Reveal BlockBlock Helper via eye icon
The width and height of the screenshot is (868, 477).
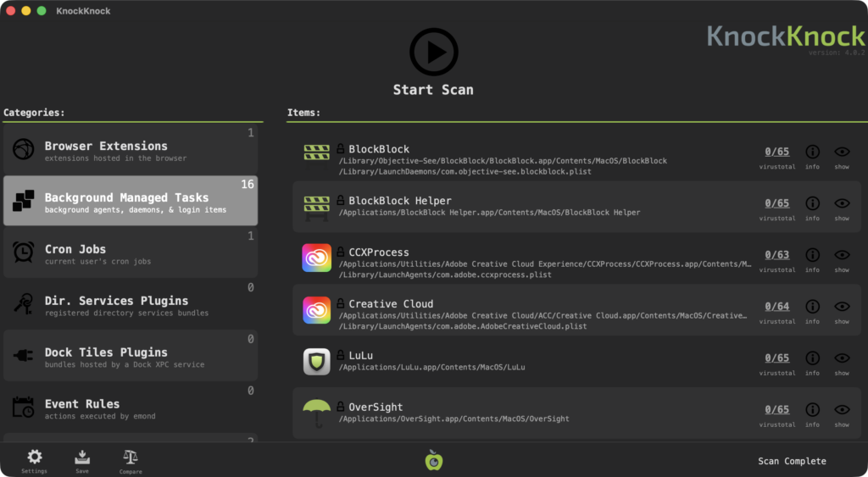(842, 203)
